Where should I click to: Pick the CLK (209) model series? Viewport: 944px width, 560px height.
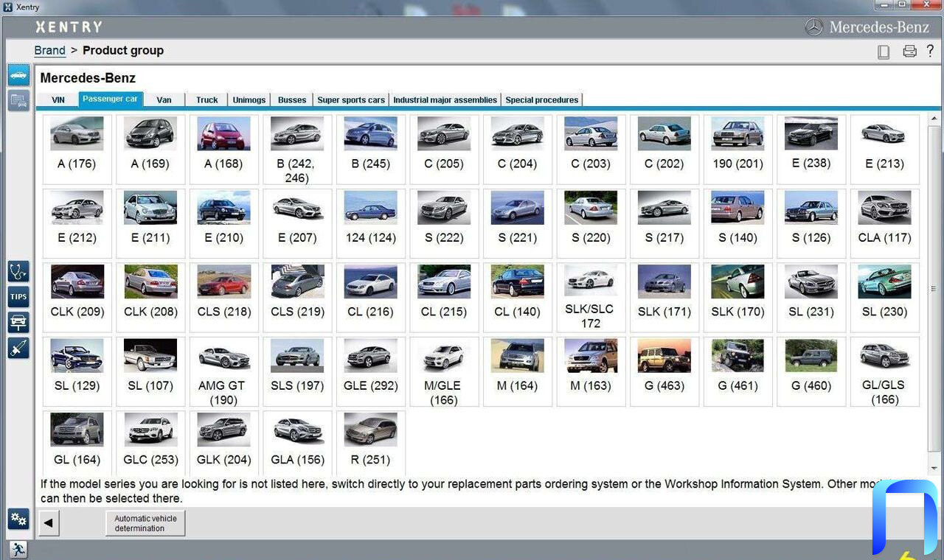click(77, 298)
